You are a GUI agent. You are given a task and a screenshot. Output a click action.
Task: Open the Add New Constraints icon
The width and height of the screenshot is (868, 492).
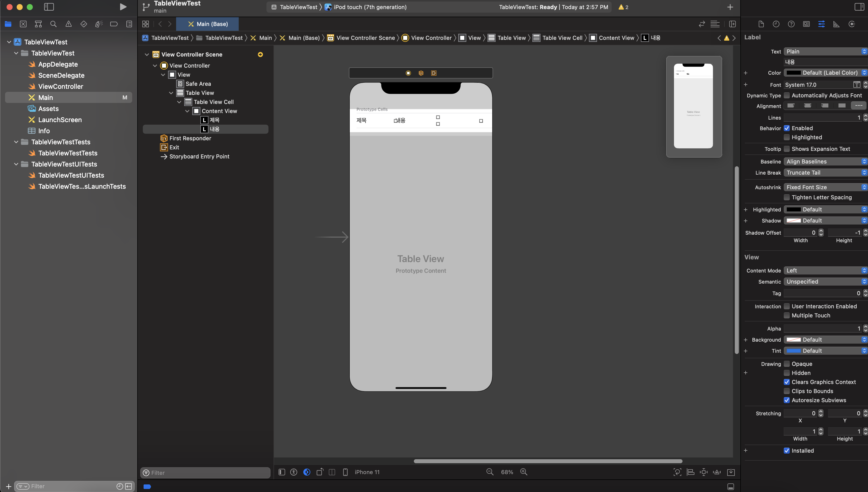(703, 472)
